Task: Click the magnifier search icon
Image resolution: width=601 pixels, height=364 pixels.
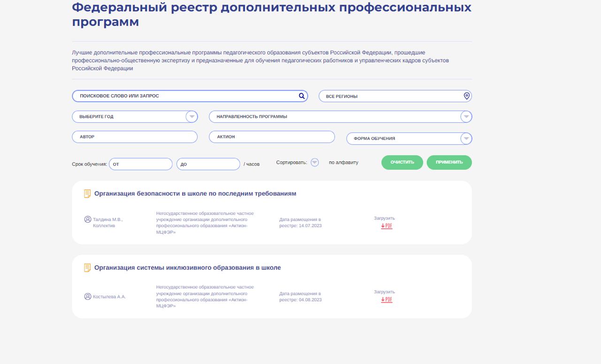Action: click(x=302, y=96)
